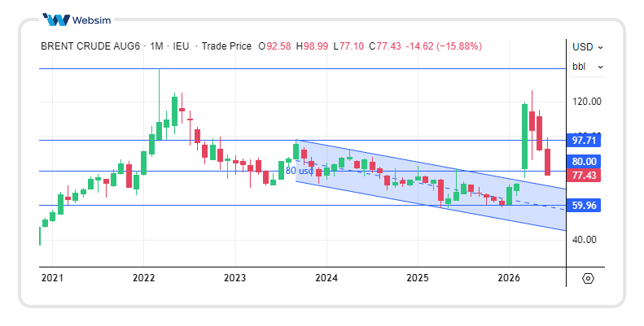This screenshot has width=644, height=326.
Task: Expand the bbl unit dropdown
Action: pos(587,67)
